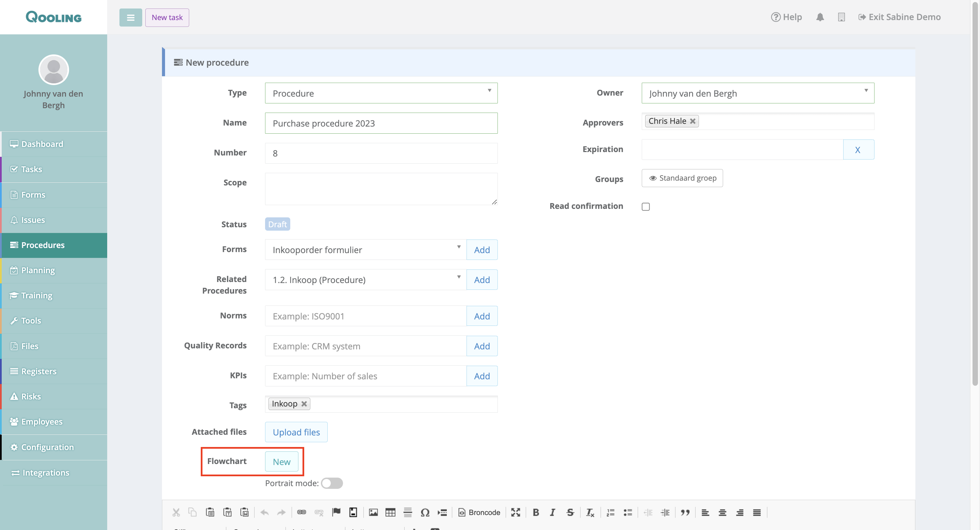
Task: Click the insert image icon
Action: click(373, 513)
